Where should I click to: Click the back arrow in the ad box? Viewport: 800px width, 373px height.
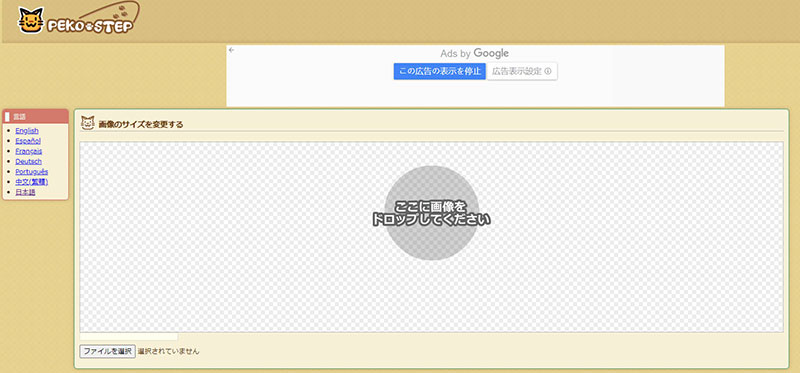click(231, 50)
